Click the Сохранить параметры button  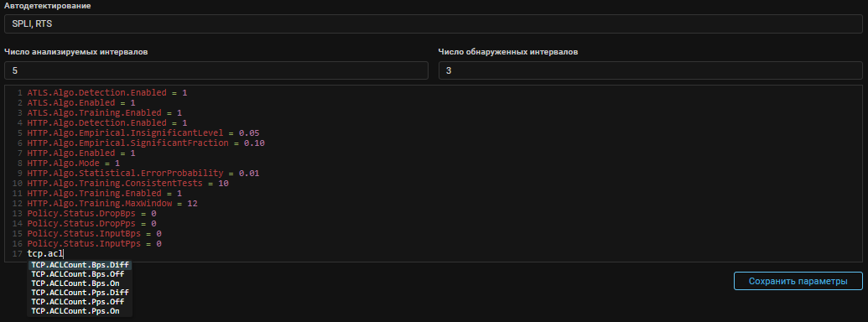[x=798, y=281]
